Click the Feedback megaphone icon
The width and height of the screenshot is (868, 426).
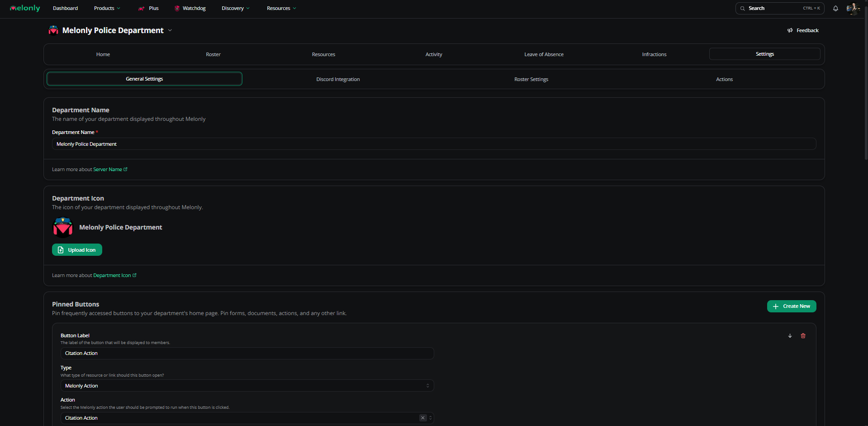(790, 30)
